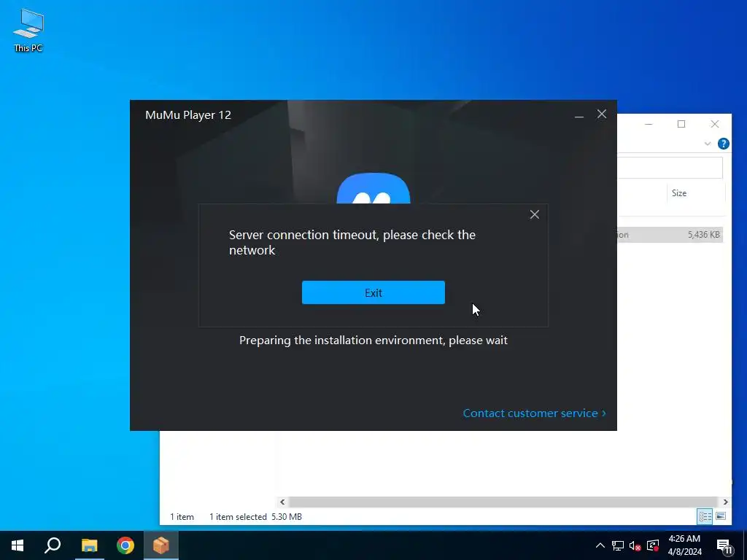The width and height of the screenshot is (747, 560).
Task: Maximize the File Explorer window
Action: tap(681, 124)
